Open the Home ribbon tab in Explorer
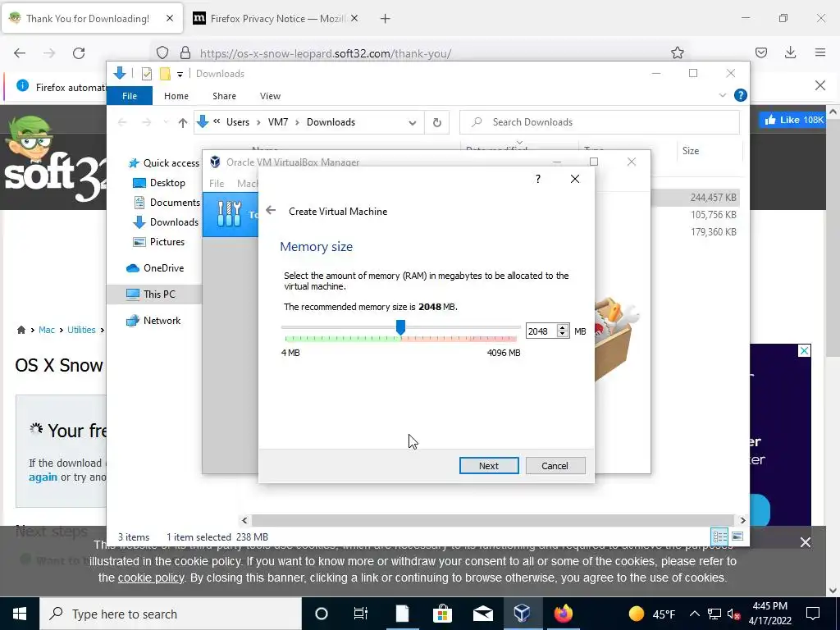This screenshot has height=630, width=840. (x=176, y=96)
